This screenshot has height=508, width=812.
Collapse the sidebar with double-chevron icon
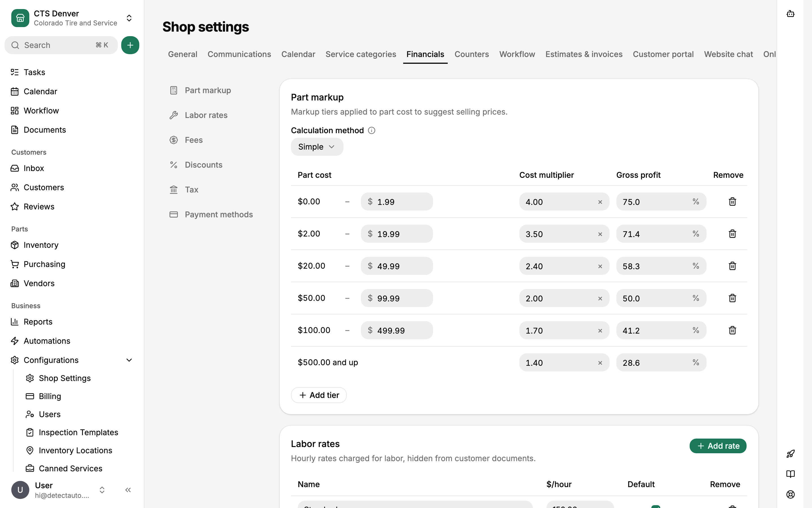[128, 490]
